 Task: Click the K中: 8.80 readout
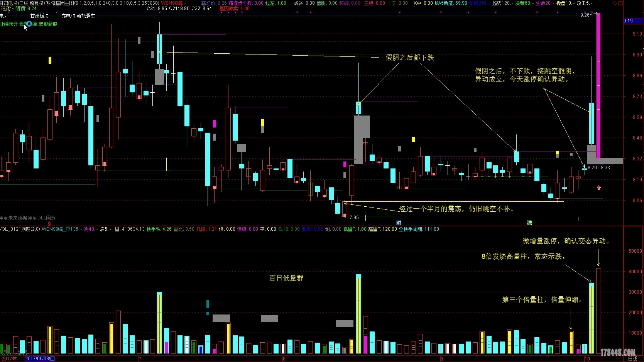coord(423,3)
